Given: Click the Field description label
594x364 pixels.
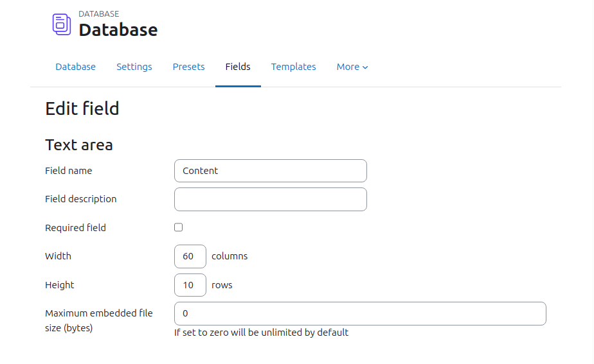Looking at the screenshot, I should pyautogui.click(x=81, y=199).
